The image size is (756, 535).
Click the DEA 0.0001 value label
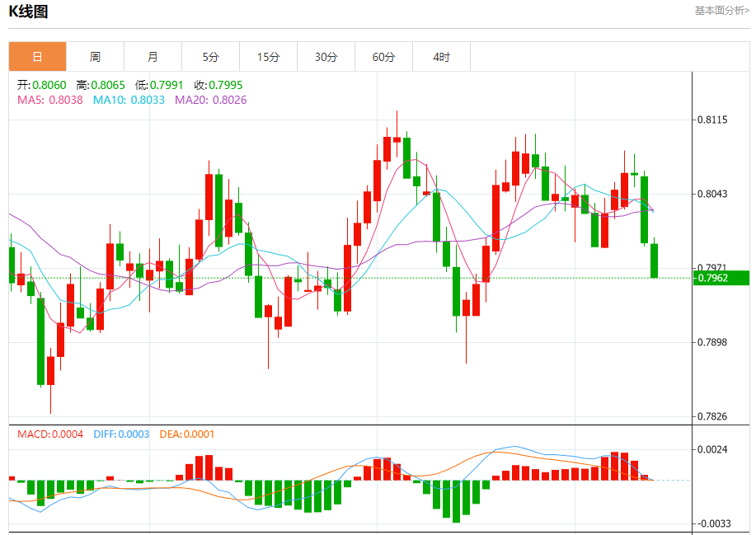pyautogui.click(x=185, y=434)
